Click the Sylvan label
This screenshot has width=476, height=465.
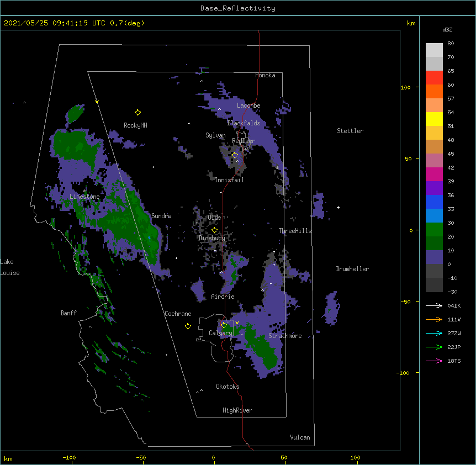(x=215, y=135)
